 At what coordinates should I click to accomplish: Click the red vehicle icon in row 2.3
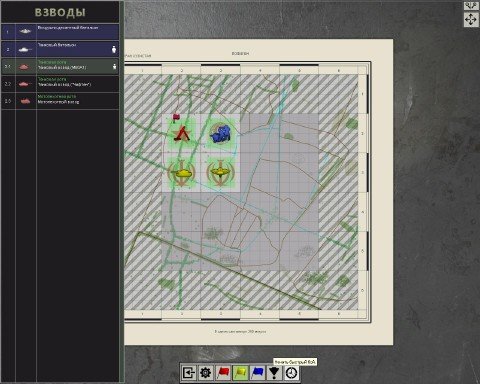coord(25,101)
